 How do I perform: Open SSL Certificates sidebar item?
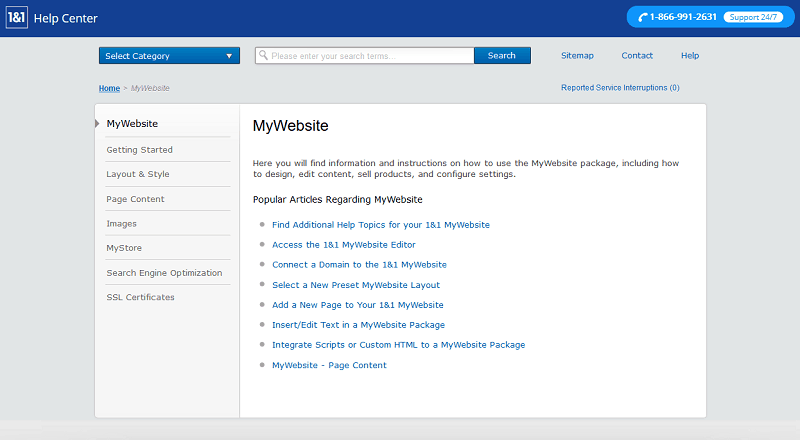click(x=140, y=297)
